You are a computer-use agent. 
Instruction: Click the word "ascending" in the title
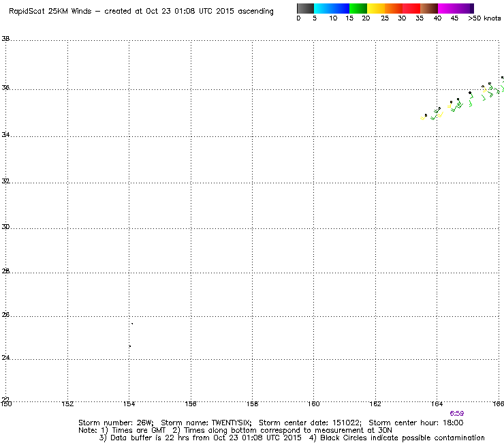255,12
